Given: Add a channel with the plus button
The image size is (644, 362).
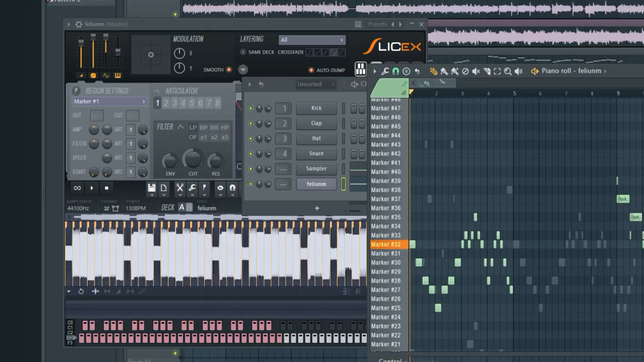Looking at the screenshot, I should 317,208.
